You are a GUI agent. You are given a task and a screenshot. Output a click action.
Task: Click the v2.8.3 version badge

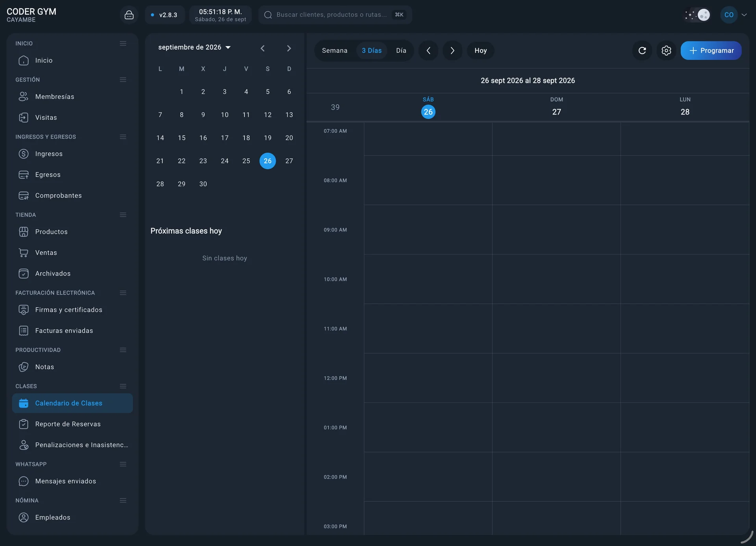[165, 15]
